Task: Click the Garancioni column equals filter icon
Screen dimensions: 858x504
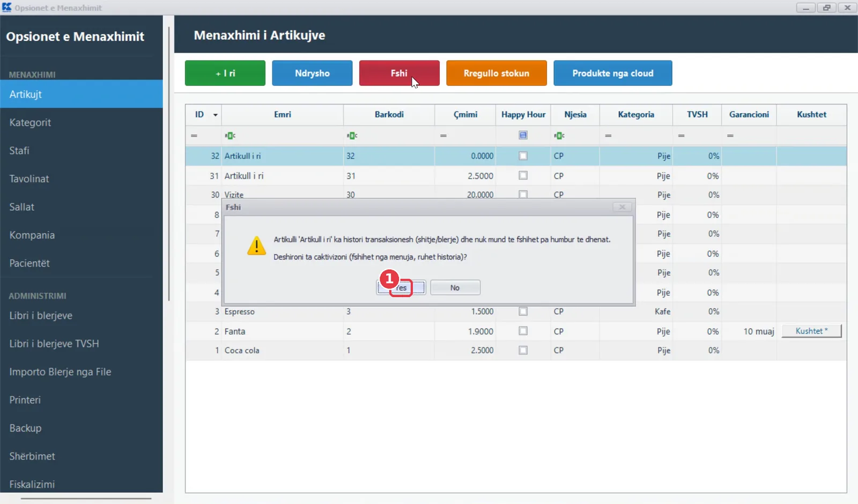Action: coord(730,136)
